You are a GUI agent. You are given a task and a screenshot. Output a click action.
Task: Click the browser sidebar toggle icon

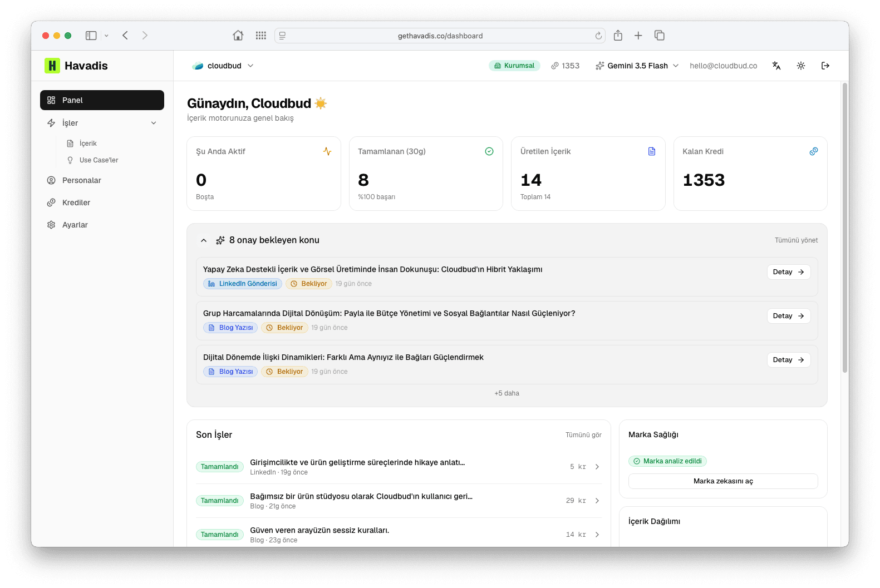(91, 36)
